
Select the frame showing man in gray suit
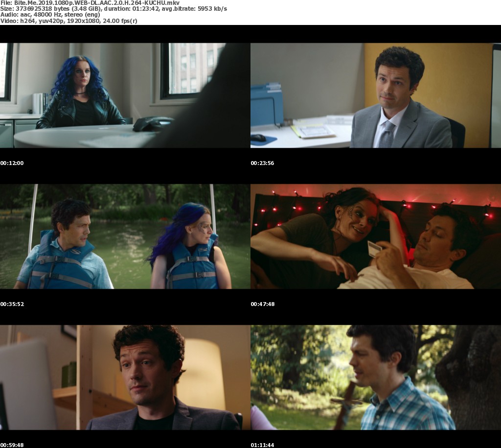[x=375, y=95]
